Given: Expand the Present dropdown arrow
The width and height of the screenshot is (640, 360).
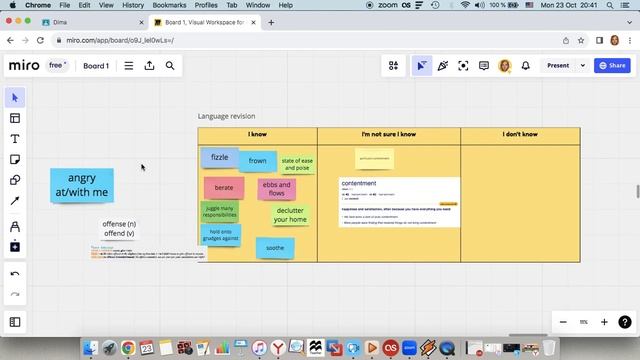Looking at the screenshot, I should tap(583, 66).
